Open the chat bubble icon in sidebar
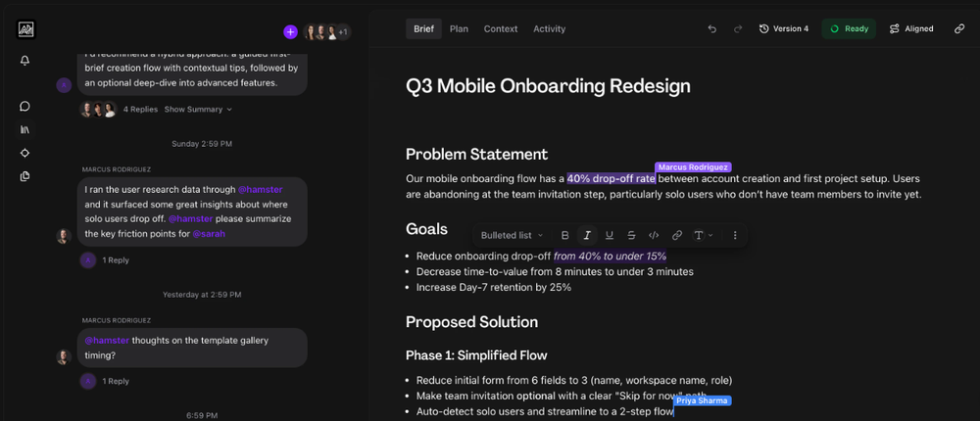This screenshot has height=421, width=980. tap(25, 106)
